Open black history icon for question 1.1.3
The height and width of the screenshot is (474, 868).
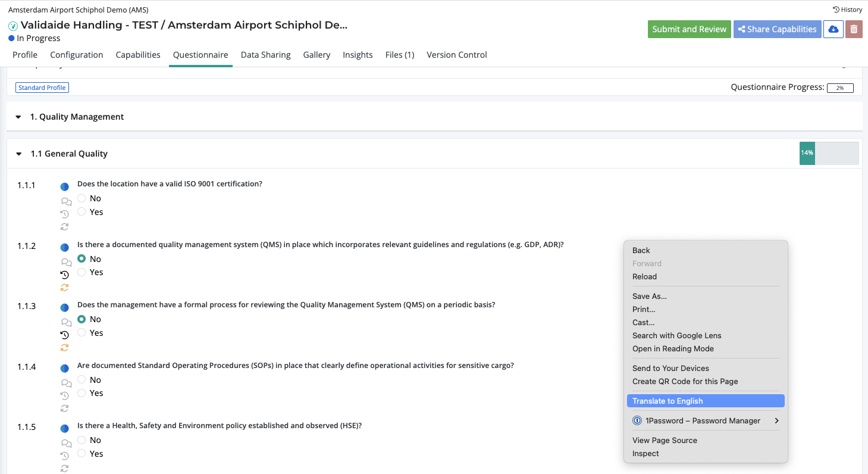coord(65,335)
